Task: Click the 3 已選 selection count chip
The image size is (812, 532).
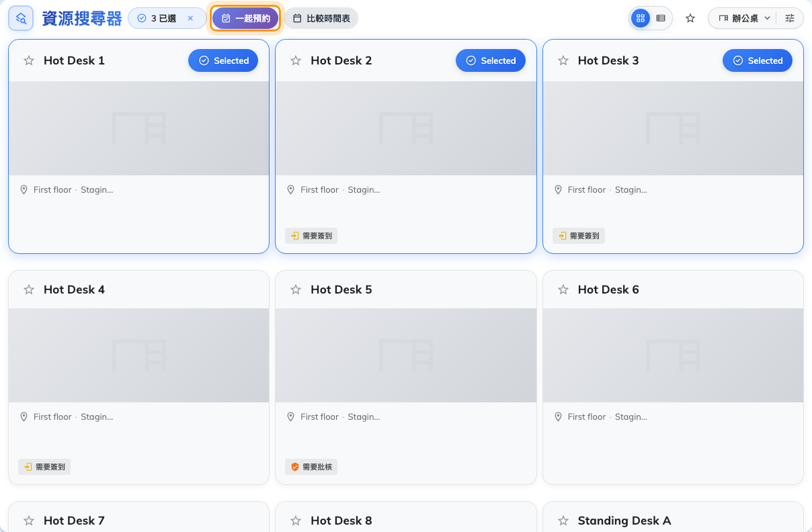Action: click(167, 18)
